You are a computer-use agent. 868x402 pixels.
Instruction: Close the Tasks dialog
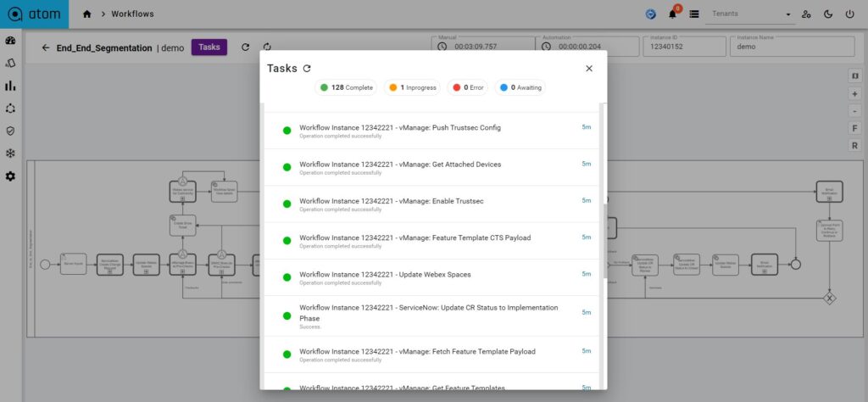point(589,69)
